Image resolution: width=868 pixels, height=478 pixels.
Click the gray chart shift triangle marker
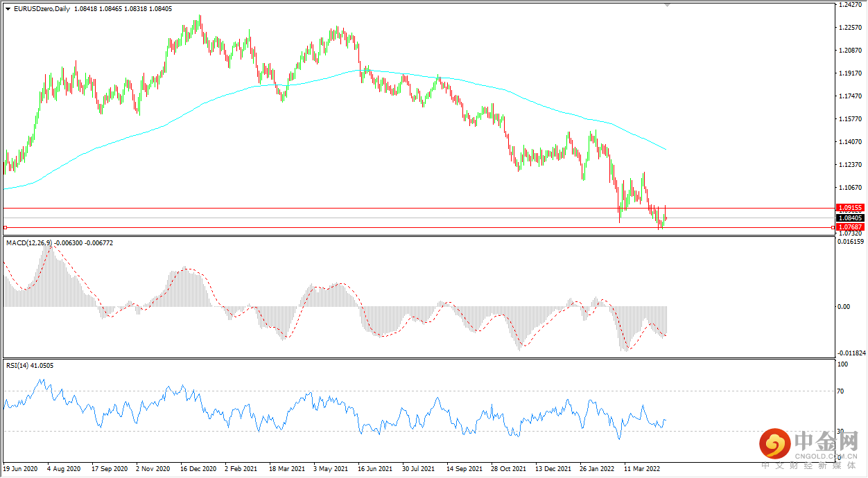(x=668, y=4)
